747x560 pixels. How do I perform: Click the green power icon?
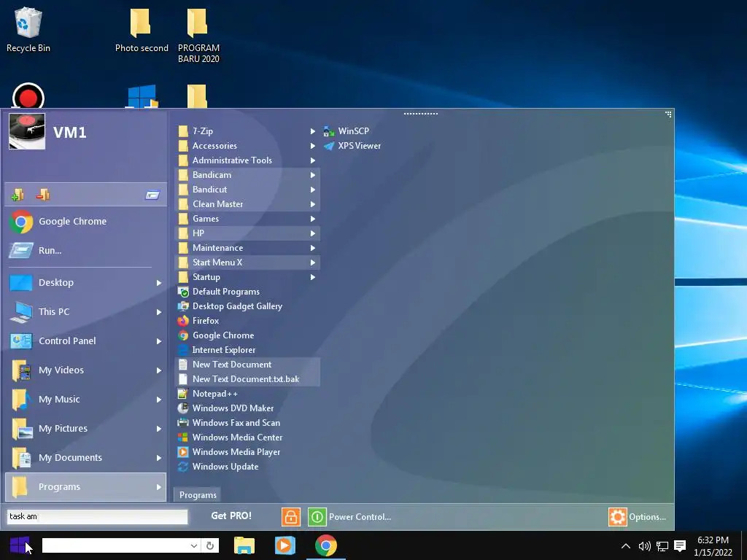[x=317, y=517]
